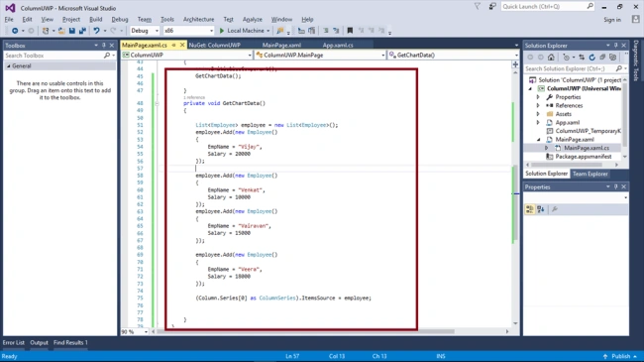Open the Error List tab
This screenshot has height=362, width=644.
(14, 342)
